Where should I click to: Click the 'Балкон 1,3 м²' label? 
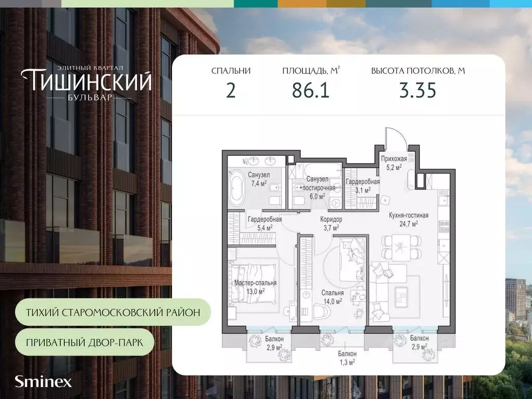point(347,358)
